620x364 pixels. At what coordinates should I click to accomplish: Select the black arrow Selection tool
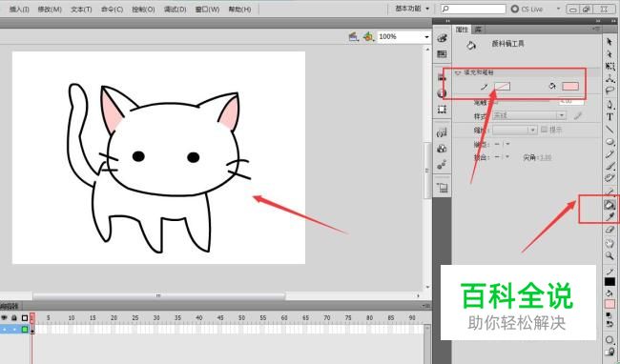tap(610, 42)
